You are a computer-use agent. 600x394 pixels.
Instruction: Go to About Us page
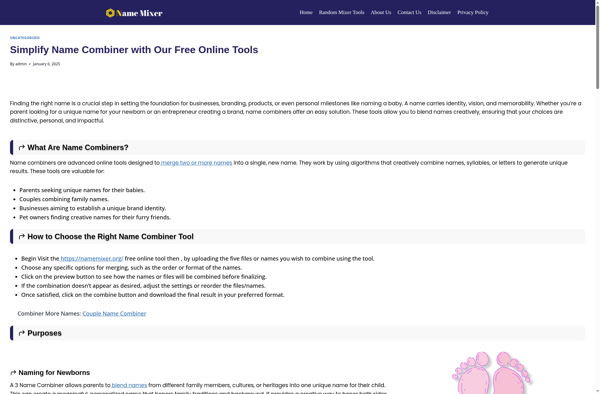point(381,12)
